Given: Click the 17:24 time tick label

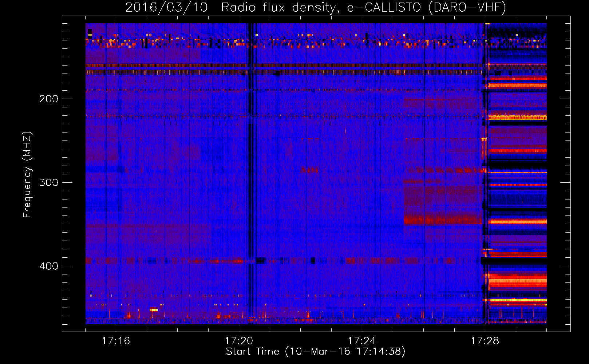Looking at the screenshot, I should coord(362,341).
